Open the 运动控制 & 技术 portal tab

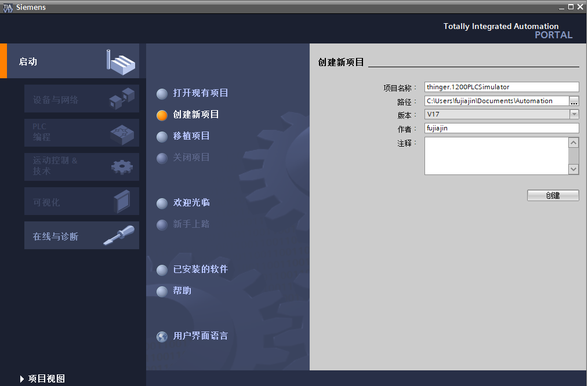(x=82, y=167)
